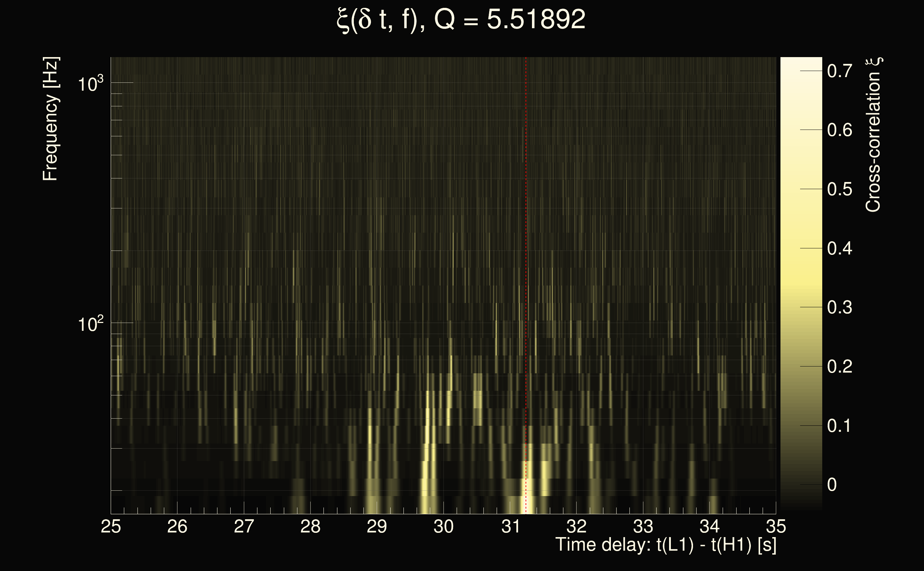
Task: Click the Cross-correlation ξ axis title
Action: click(x=873, y=135)
